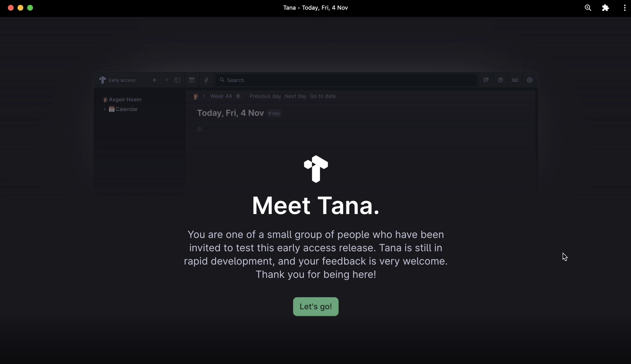Open the panels layout icon
Screen dimensions: 631x364
486,80
